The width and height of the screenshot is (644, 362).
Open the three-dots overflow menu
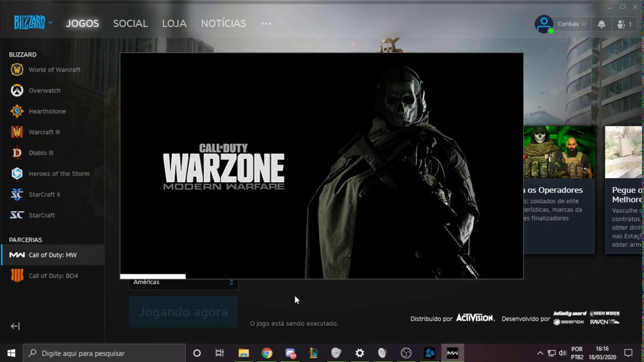coord(266,24)
